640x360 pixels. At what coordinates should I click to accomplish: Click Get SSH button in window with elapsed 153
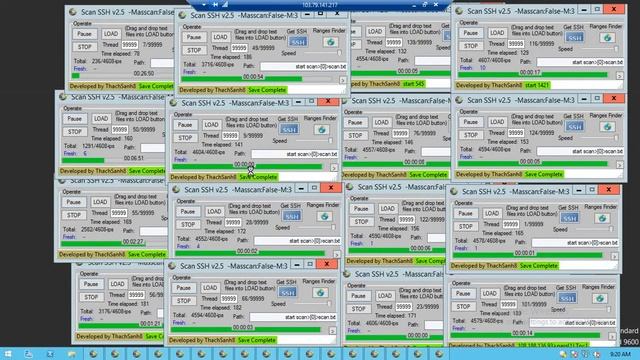(x=575, y=127)
